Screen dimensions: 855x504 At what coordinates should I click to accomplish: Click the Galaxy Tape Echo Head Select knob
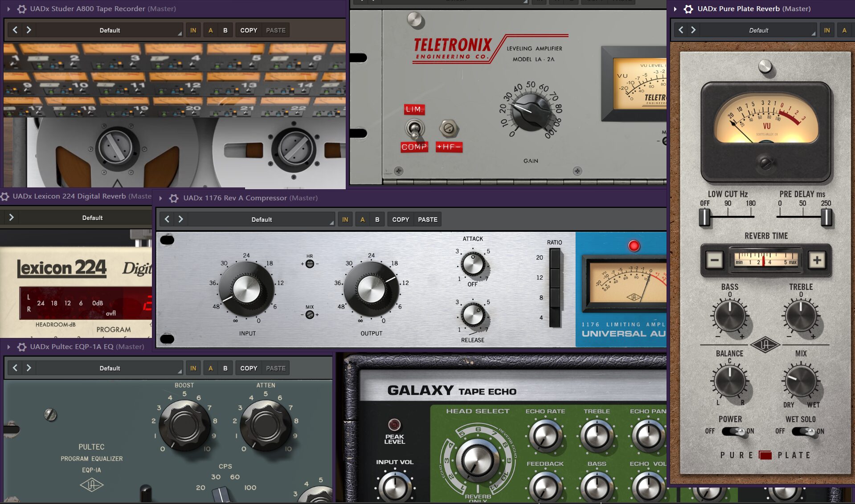point(477,460)
